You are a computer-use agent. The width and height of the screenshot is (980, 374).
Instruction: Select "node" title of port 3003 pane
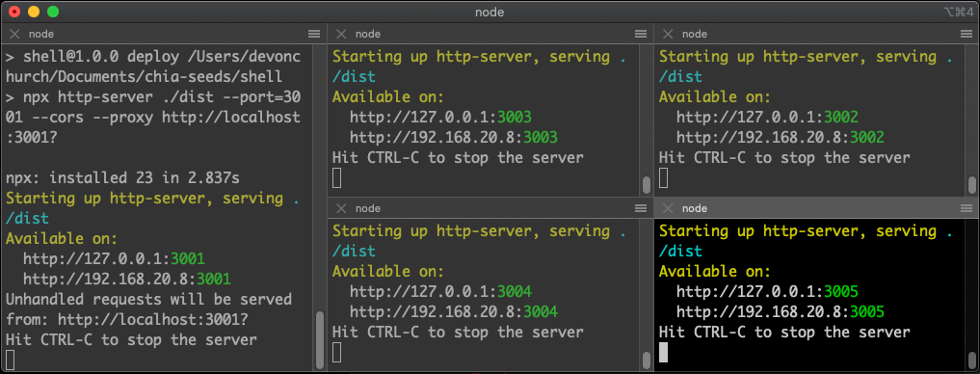(367, 34)
